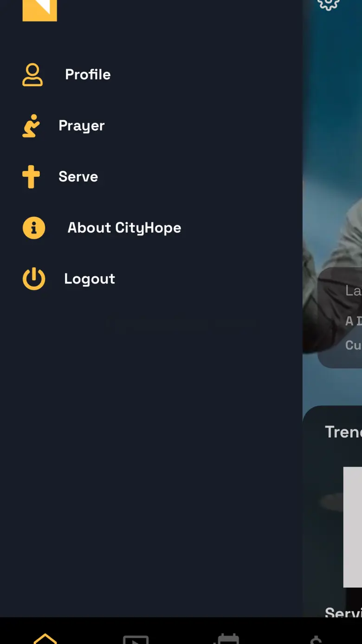The width and height of the screenshot is (362, 644).
Task: Switch to the Home tab in bottom bar
Action: tap(45, 638)
